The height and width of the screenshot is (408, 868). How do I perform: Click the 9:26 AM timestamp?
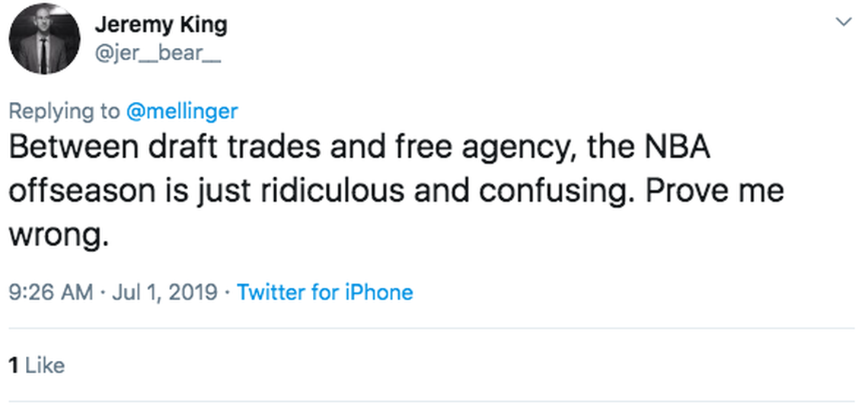pyautogui.click(x=50, y=292)
